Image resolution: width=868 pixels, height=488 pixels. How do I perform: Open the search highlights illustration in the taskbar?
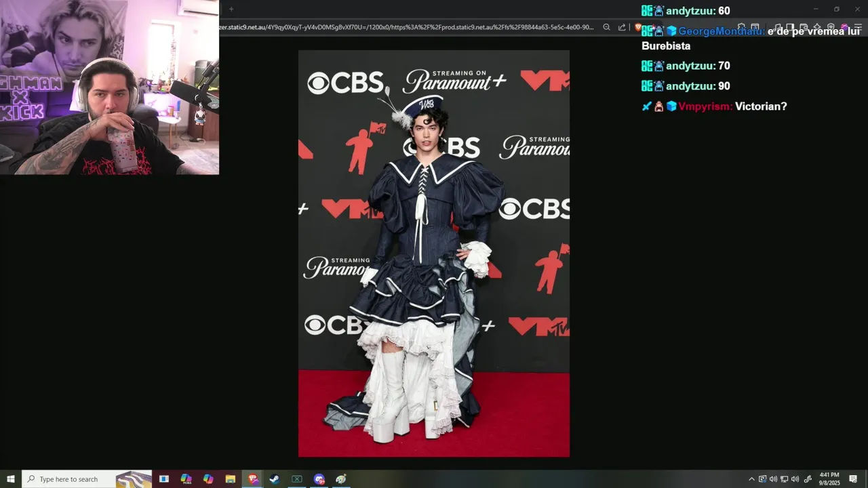tap(134, 479)
